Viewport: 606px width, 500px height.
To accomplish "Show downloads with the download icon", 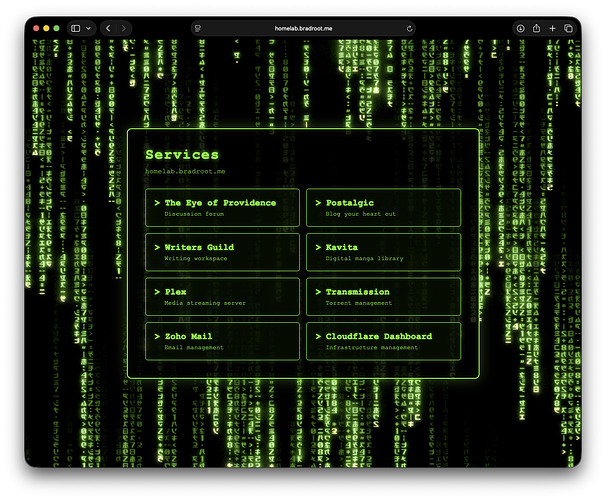I will click(x=521, y=28).
